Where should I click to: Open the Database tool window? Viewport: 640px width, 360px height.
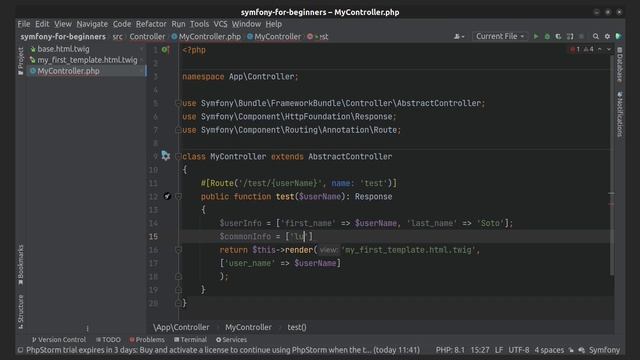(x=620, y=64)
